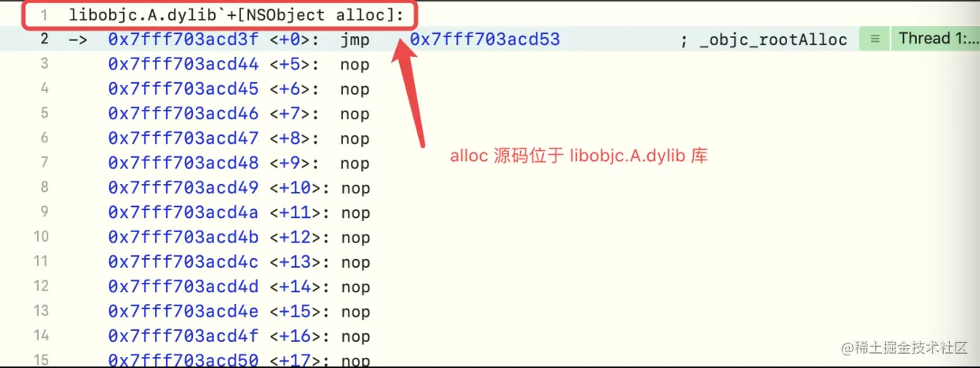Select address 0x7fff703acd4d at offset +14
The image size is (980, 368).
tap(183, 287)
